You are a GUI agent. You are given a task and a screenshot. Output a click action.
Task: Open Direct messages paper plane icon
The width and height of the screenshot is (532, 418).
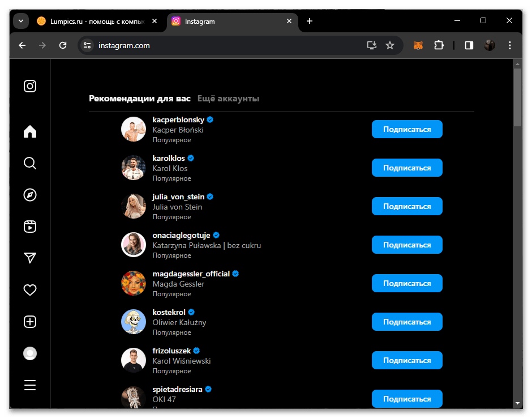(30, 258)
